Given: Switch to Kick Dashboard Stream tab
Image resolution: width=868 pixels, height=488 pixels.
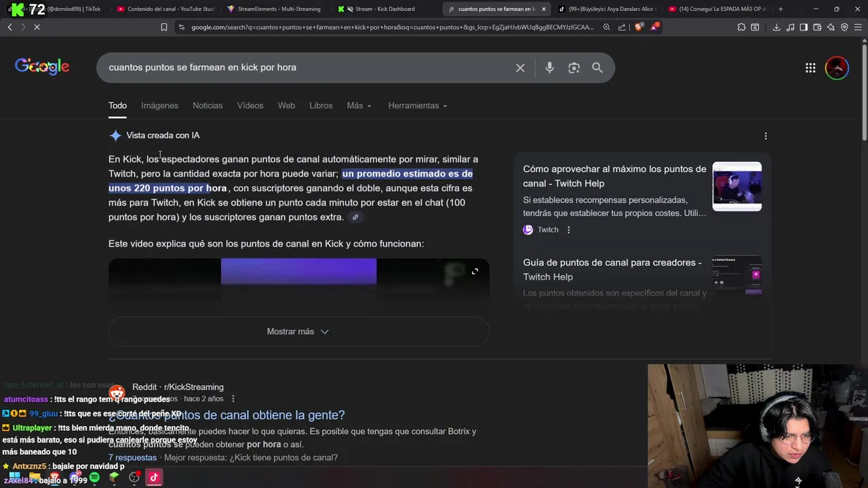Looking at the screenshot, I should tap(384, 9).
